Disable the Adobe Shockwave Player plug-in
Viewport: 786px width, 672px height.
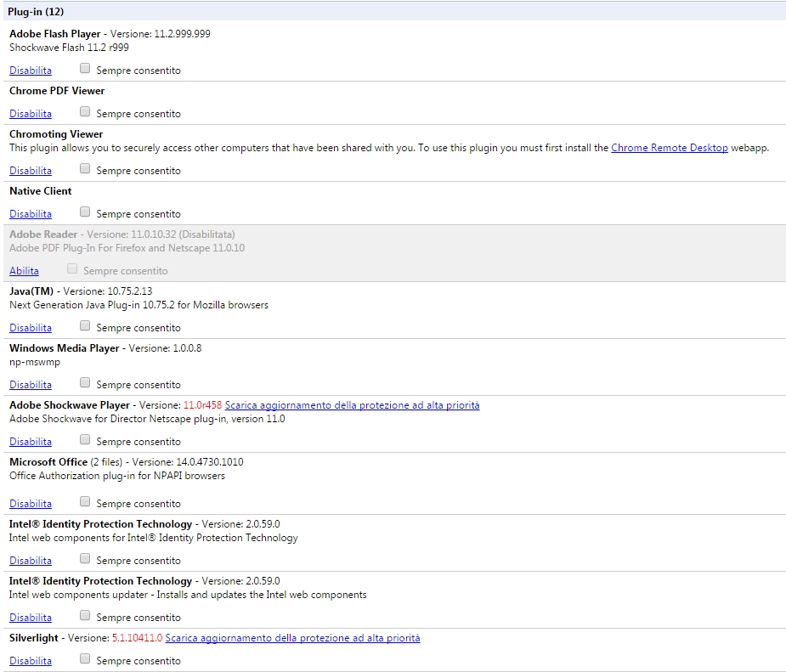(x=30, y=442)
